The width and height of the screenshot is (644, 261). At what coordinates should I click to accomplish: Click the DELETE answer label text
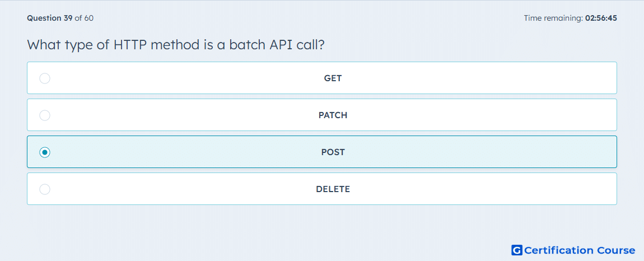[x=333, y=189]
